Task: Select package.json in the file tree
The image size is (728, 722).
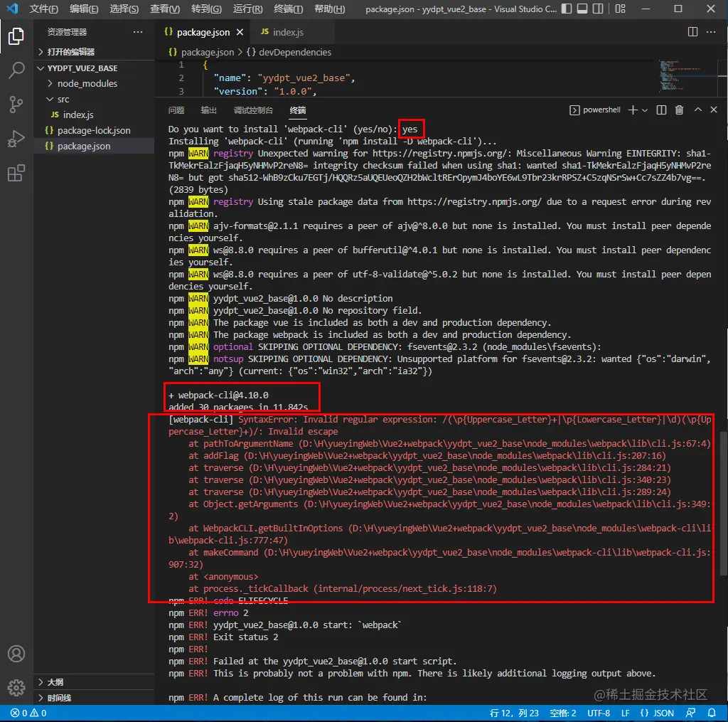Action: pos(94,146)
